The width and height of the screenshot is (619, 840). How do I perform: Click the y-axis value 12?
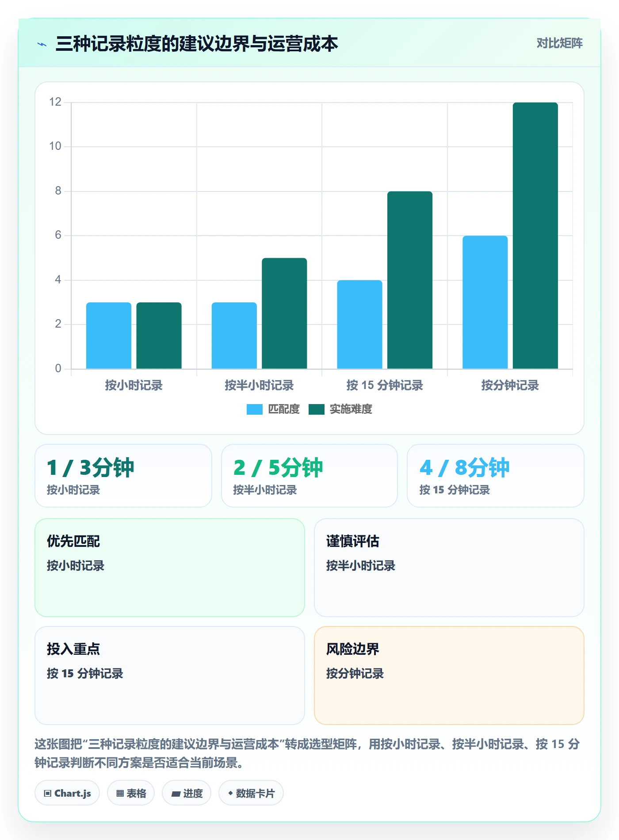[x=55, y=102]
